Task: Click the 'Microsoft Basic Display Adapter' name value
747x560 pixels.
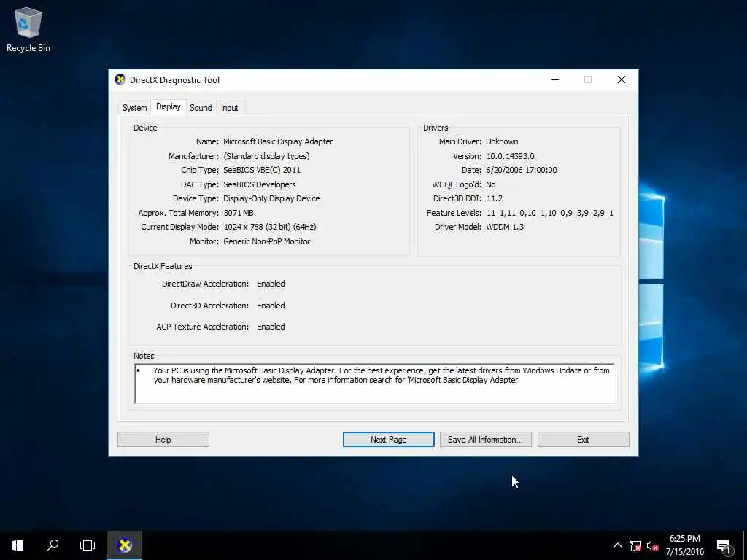Action: (278, 141)
